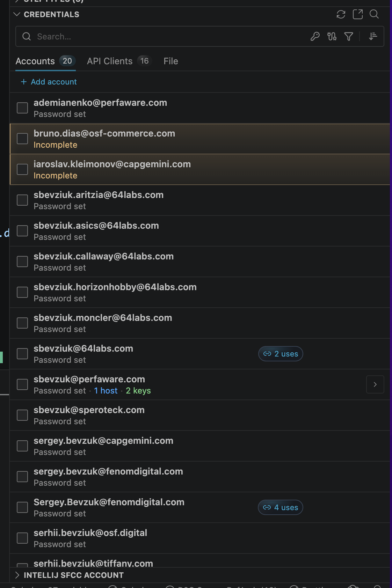Select sbevziuk.moncler@64labs.com account name
Screen dimensions: 392x588
(x=103, y=318)
